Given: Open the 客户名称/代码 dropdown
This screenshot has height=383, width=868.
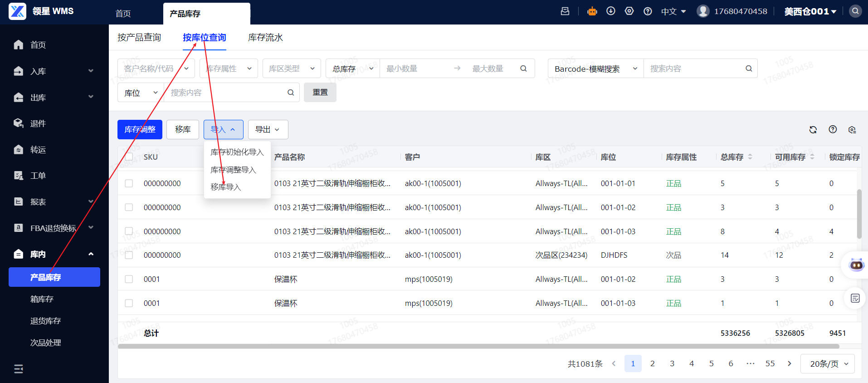Looking at the screenshot, I should (x=156, y=69).
